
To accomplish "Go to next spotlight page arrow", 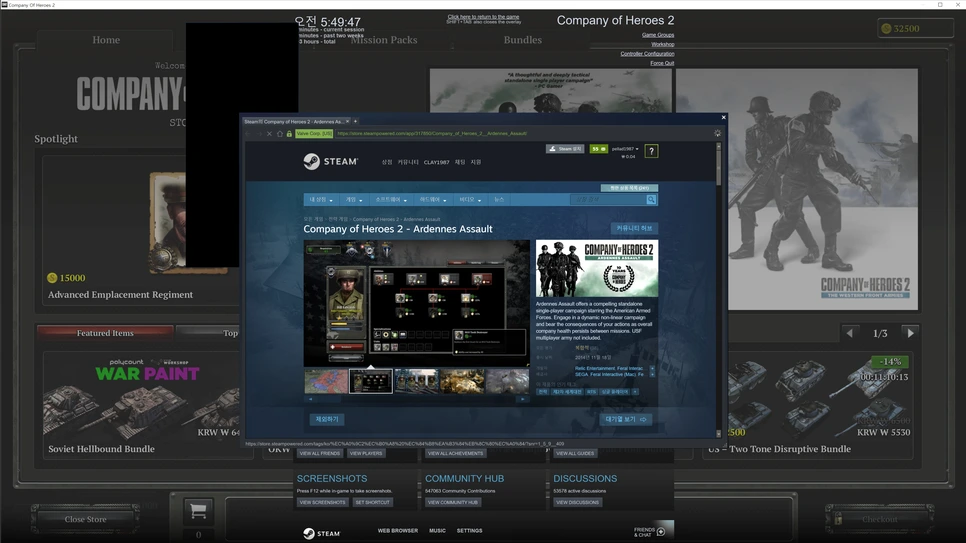I will pyautogui.click(x=911, y=333).
